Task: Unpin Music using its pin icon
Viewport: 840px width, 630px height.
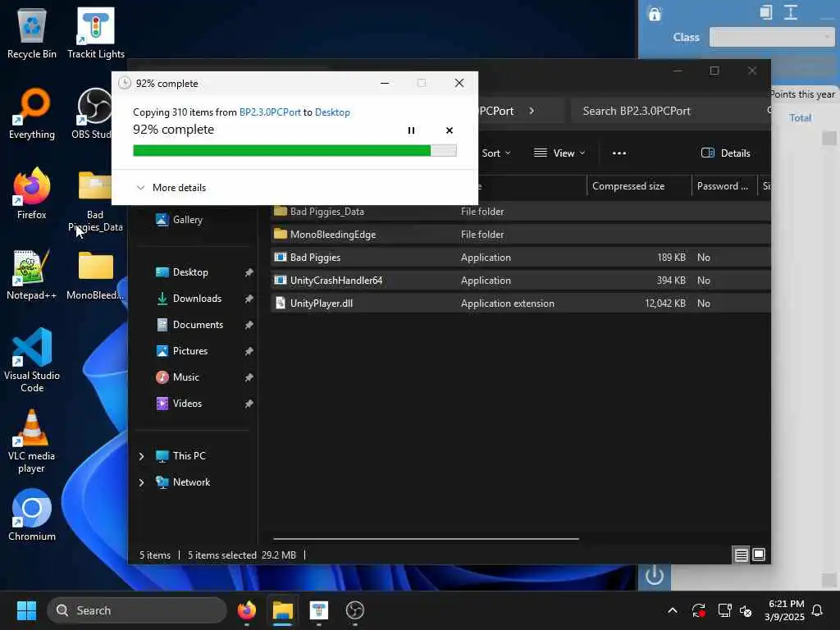Action: 249,377
